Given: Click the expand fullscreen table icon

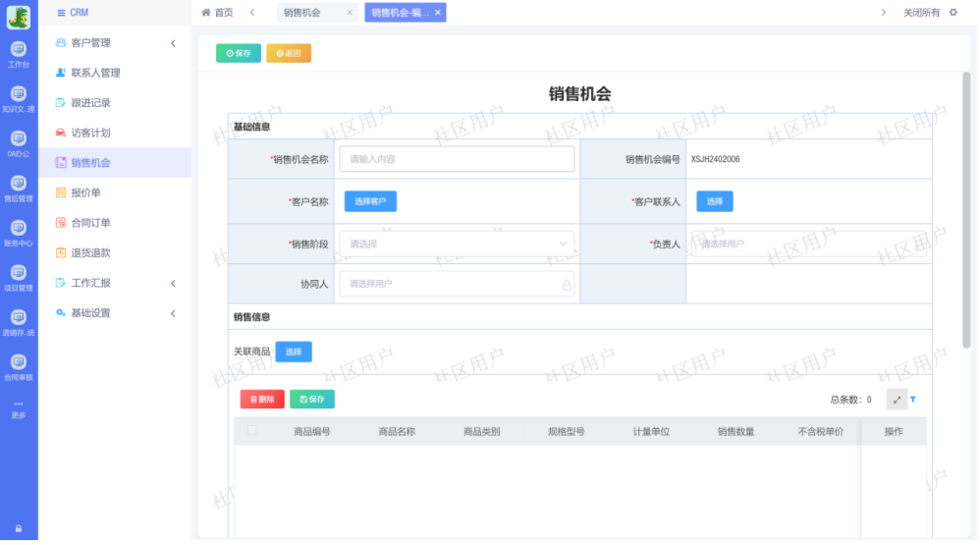Looking at the screenshot, I should [x=897, y=400].
